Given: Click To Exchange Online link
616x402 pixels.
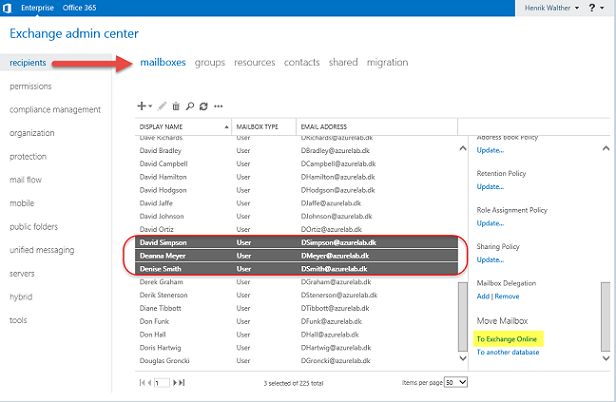Looking at the screenshot, I should [x=507, y=339].
